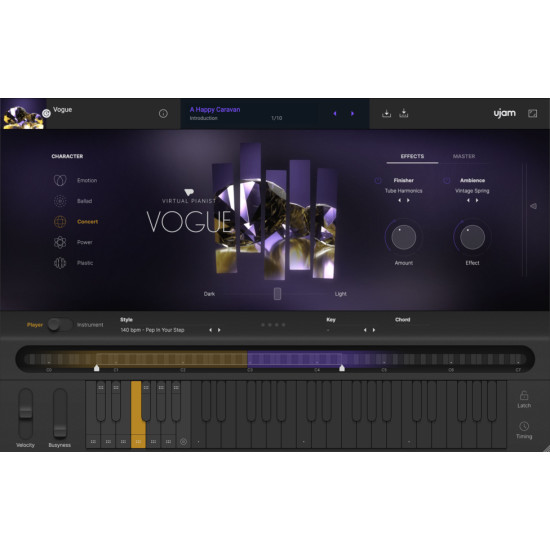Toggle the Ambience power button
Viewport: 550px width, 550px height.
[x=447, y=180]
